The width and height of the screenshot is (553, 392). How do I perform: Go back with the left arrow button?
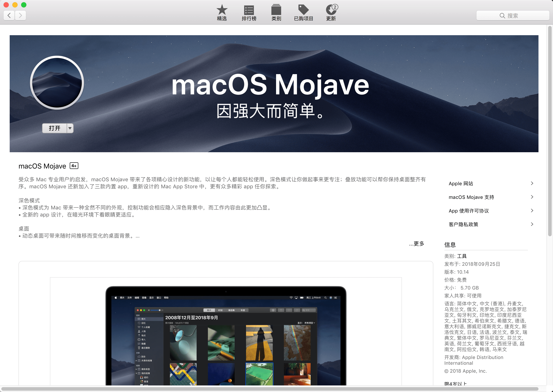[9, 15]
